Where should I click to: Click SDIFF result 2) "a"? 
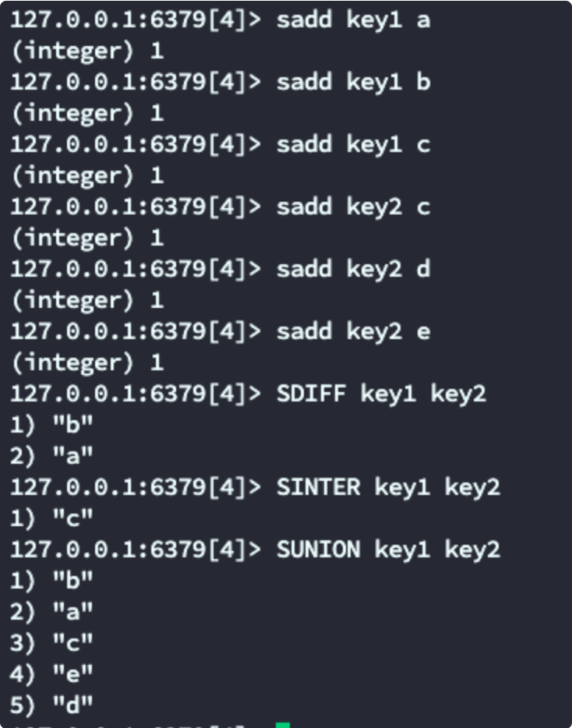click(51, 456)
